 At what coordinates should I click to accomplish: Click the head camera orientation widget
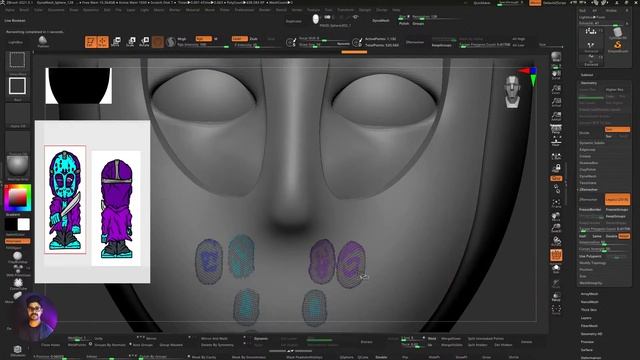pos(512,91)
